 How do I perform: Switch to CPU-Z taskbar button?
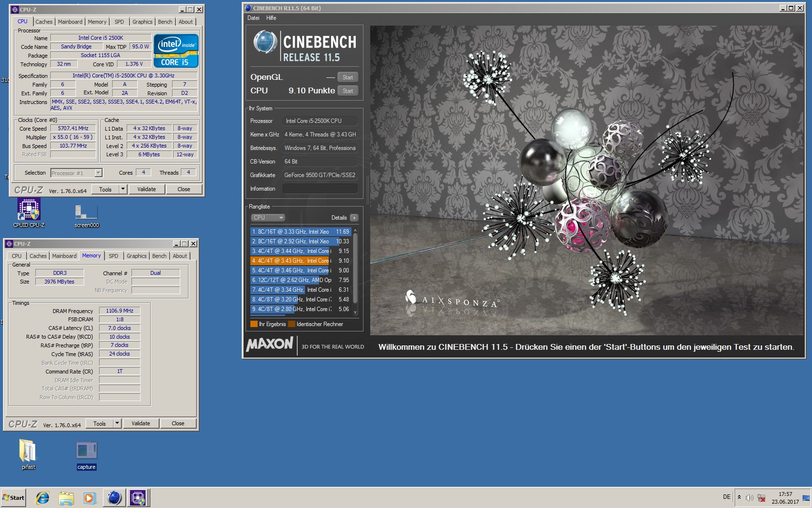tap(138, 498)
